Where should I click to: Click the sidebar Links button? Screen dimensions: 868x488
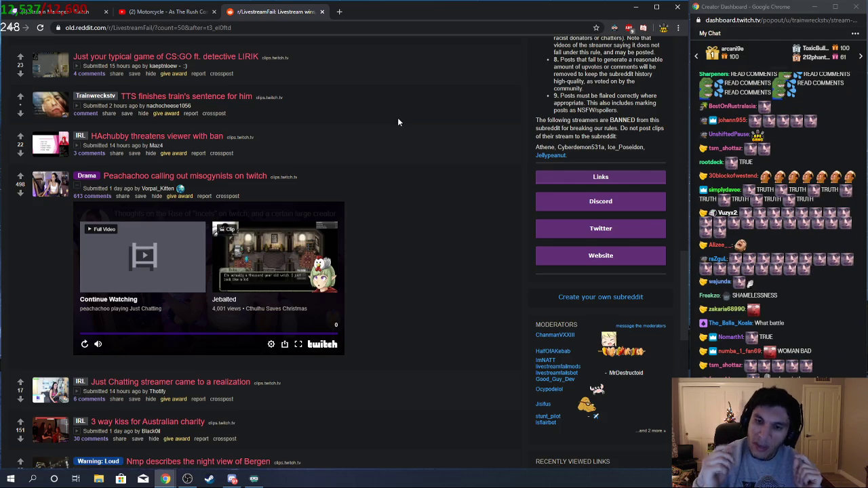click(601, 177)
